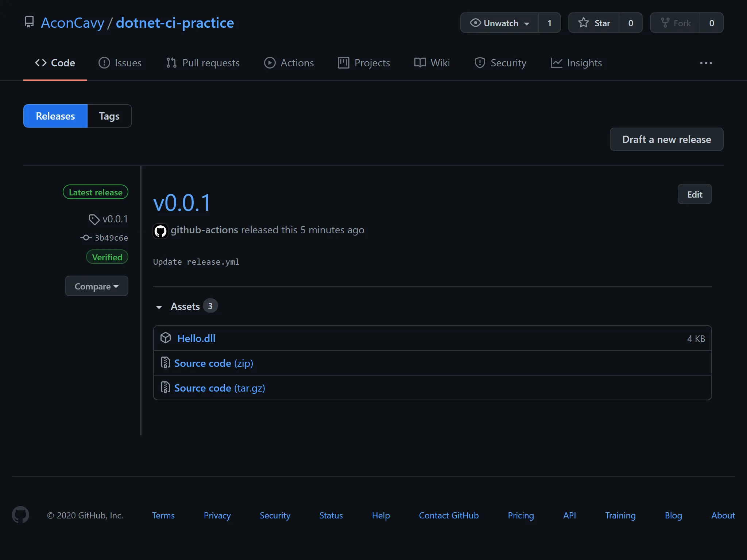Viewport: 747px width, 560px height.
Task: Click the Latest release badge
Action: (x=96, y=192)
